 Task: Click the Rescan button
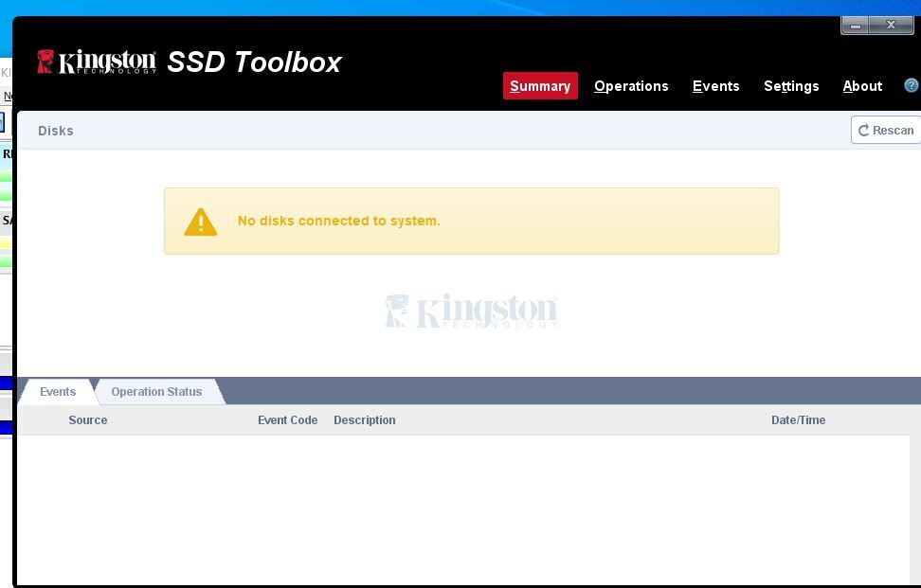pyautogui.click(x=886, y=130)
